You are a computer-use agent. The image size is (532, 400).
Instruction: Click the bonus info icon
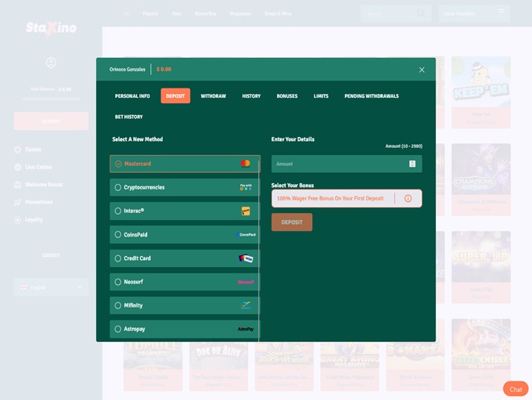pos(408,199)
